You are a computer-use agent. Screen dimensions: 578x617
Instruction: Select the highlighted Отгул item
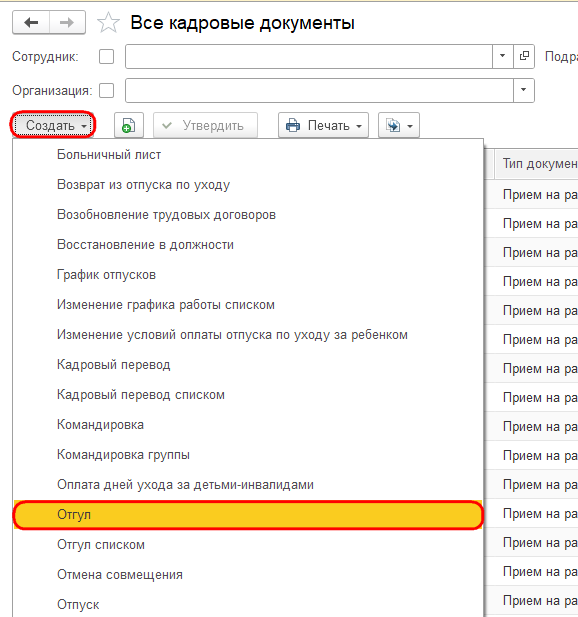click(x=248, y=515)
